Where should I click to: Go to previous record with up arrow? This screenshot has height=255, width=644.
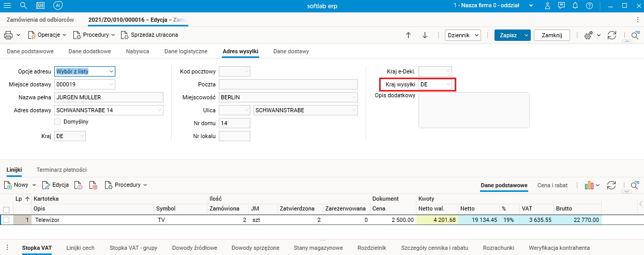pyautogui.click(x=408, y=35)
